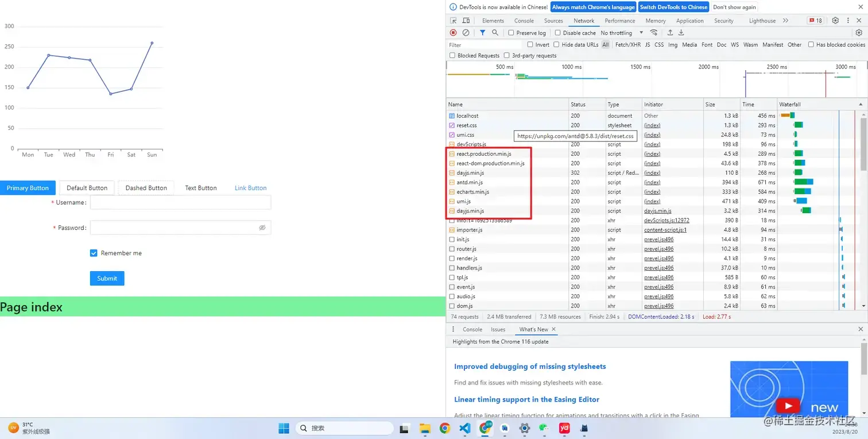Image resolution: width=868 pixels, height=439 pixels.
Task: Focus the Username input field
Action: [x=180, y=202]
